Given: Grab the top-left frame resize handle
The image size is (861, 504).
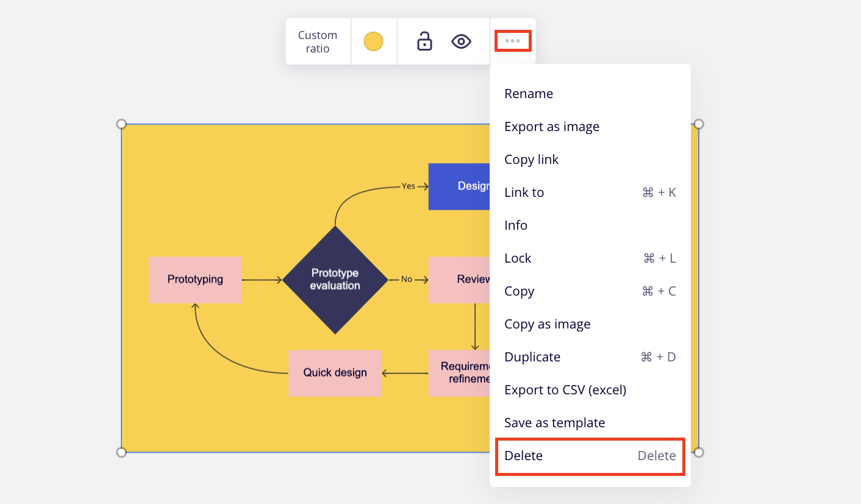Looking at the screenshot, I should (x=121, y=124).
